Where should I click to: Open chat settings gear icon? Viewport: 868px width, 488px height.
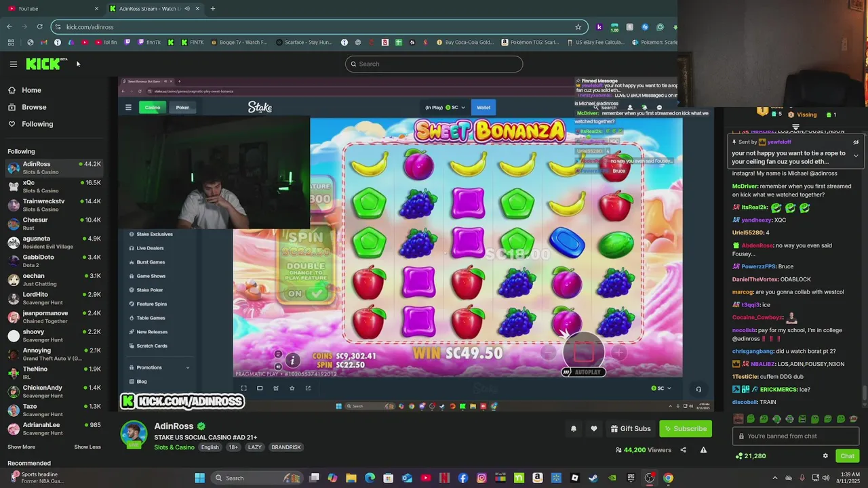[825, 456]
